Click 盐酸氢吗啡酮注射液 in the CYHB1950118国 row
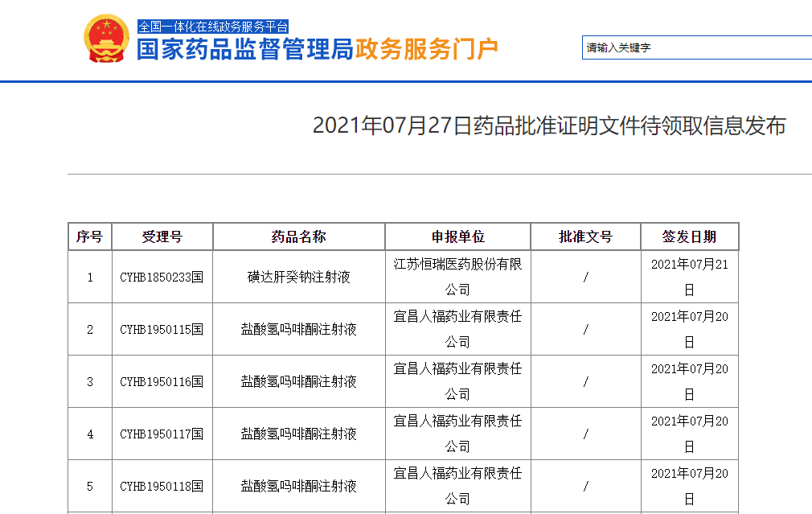 pyautogui.click(x=299, y=487)
